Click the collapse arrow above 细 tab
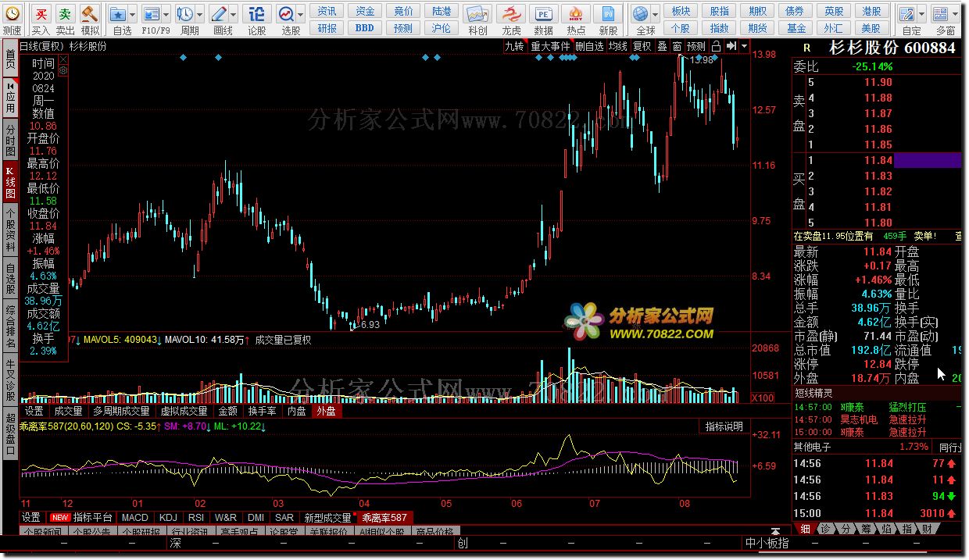 coord(774,530)
